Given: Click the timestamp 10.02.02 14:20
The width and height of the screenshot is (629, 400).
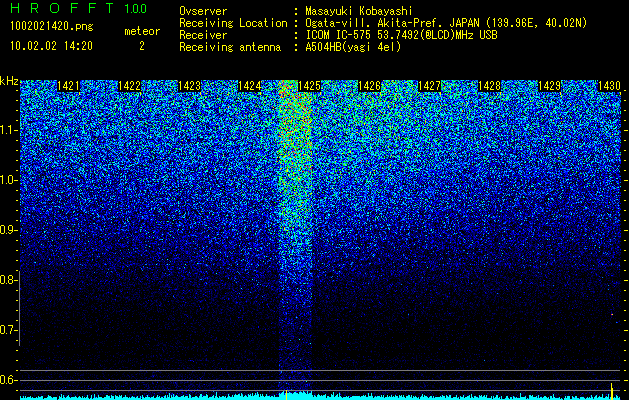Looking at the screenshot, I should [51, 46].
